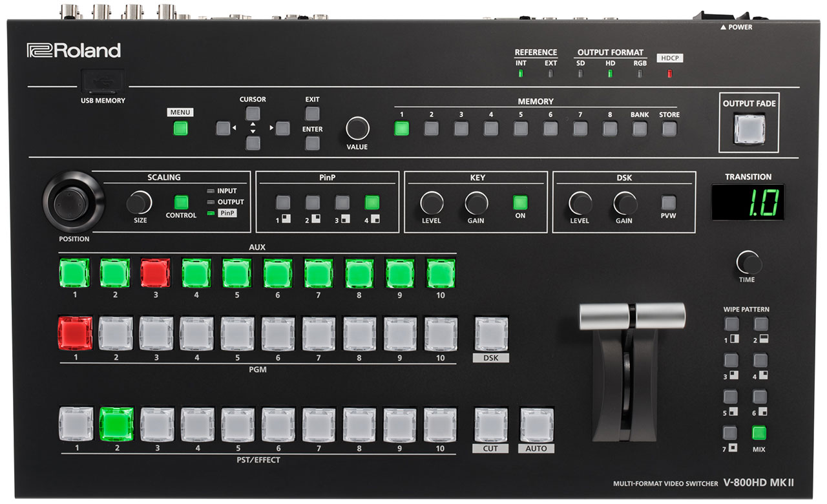The image size is (827, 504).
Task: Select PinP position 1 button
Action: 282,202
